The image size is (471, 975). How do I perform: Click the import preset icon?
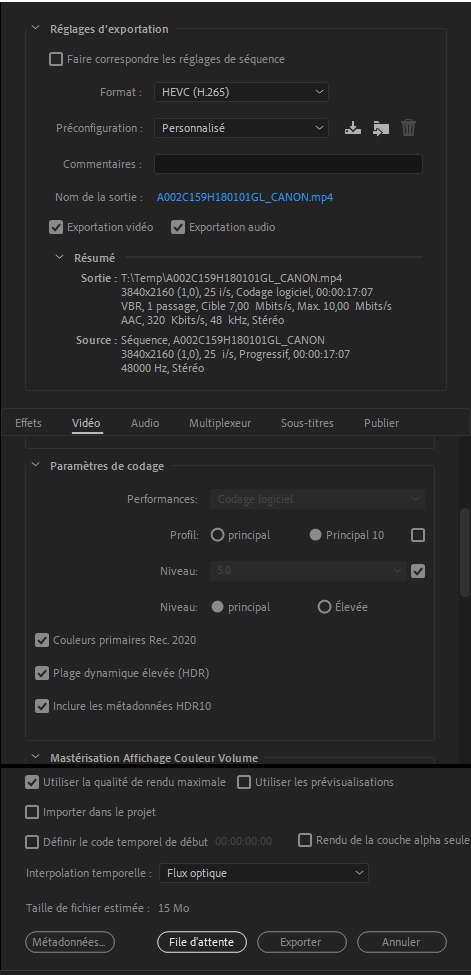click(x=381, y=128)
